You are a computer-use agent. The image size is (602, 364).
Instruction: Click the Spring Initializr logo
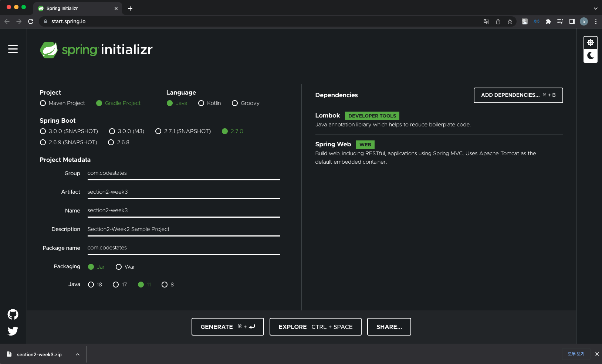tap(96, 50)
